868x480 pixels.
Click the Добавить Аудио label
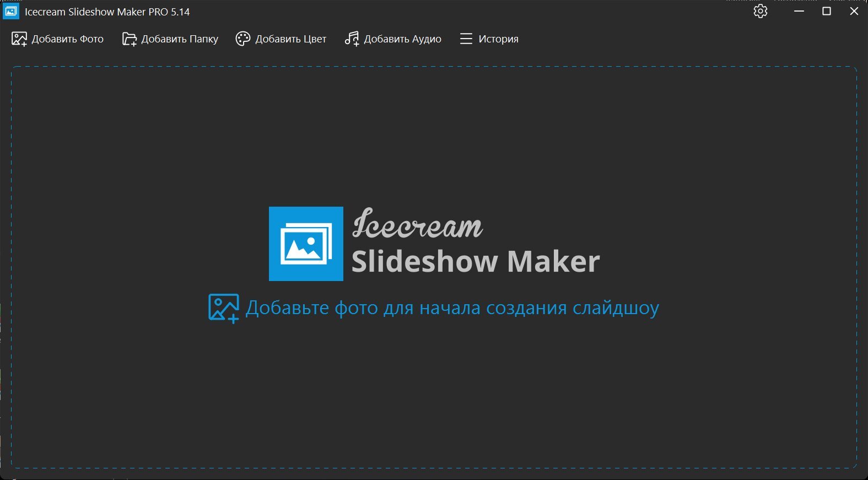click(x=403, y=39)
